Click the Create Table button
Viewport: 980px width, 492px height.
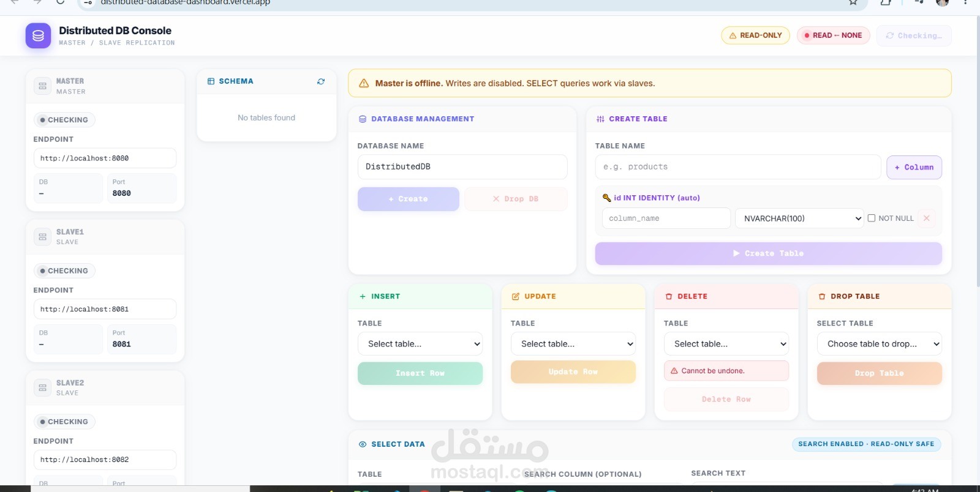click(769, 253)
